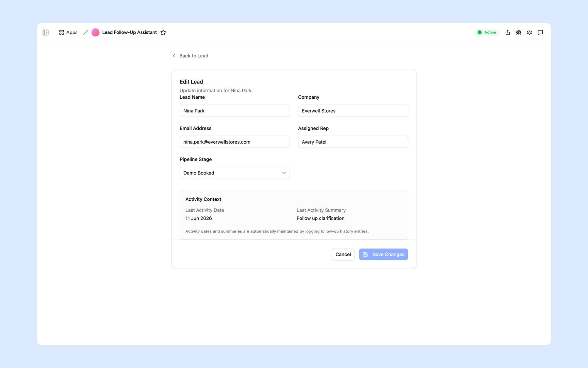Favorite the app with the star icon
The height and width of the screenshot is (368, 588).
point(163,32)
